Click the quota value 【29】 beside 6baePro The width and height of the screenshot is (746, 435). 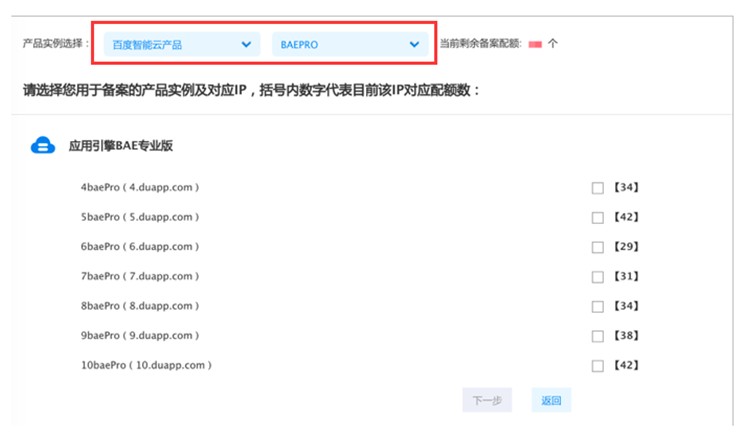click(x=626, y=247)
